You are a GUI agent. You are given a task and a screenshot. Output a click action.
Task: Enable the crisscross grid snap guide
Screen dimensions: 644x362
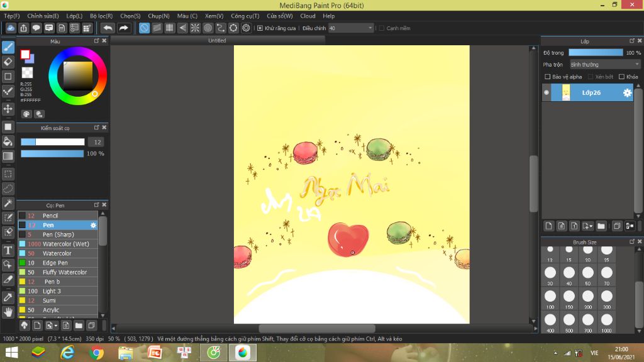click(170, 28)
